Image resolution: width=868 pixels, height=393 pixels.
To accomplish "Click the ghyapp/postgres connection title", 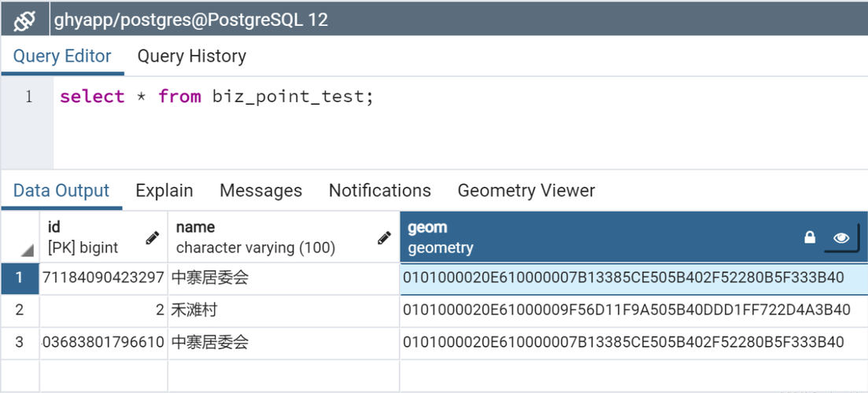I will tap(191, 20).
